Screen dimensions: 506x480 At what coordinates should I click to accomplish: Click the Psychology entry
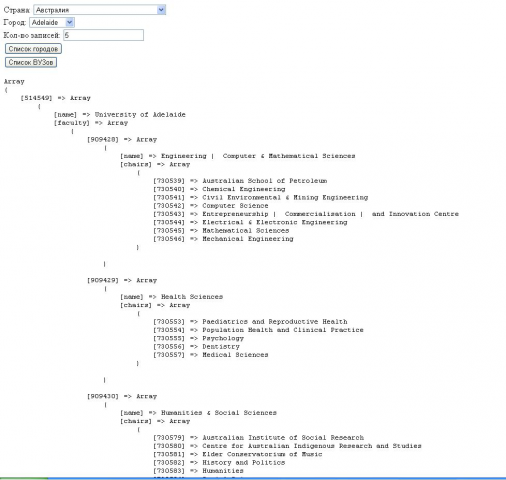[198, 338]
